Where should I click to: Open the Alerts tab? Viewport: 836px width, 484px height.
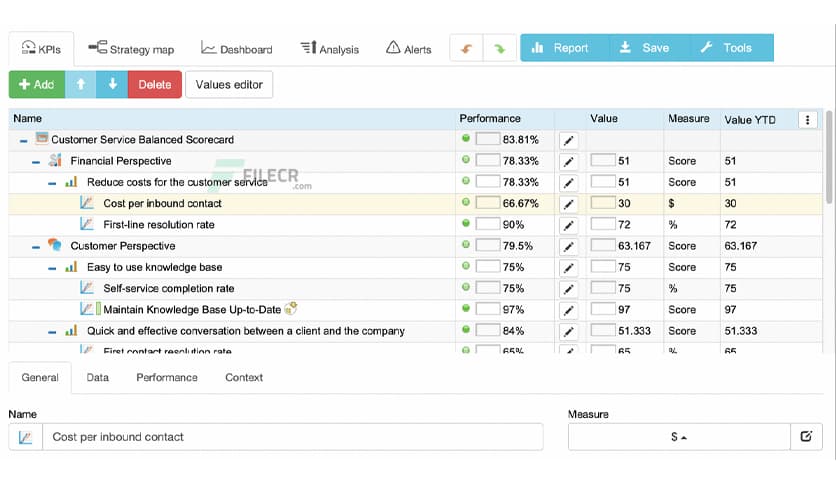(x=408, y=49)
